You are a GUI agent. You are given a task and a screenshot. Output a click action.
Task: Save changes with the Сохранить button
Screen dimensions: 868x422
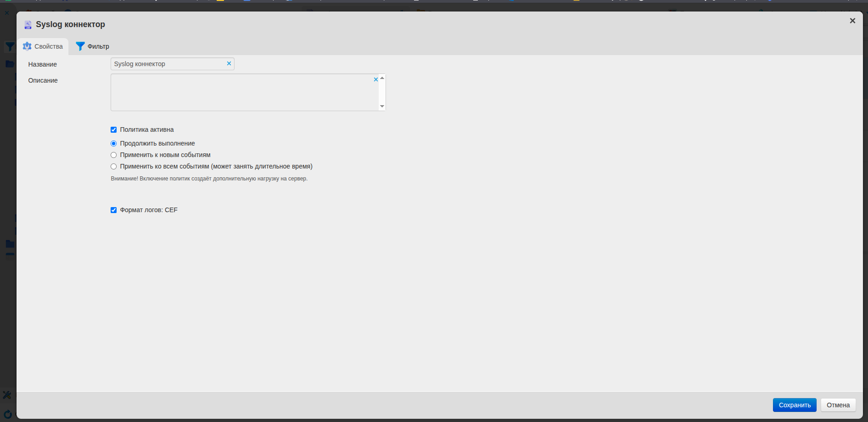click(795, 405)
